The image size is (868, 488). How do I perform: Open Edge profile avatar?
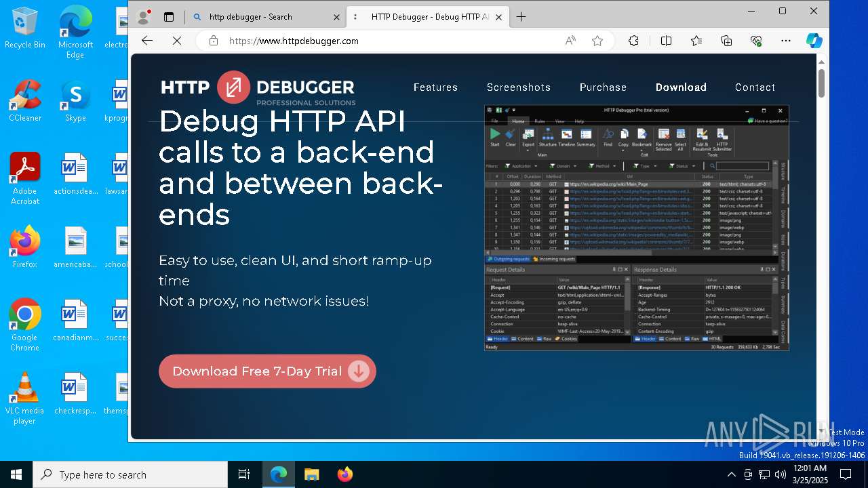pyautogui.click(x=143, y=17)
